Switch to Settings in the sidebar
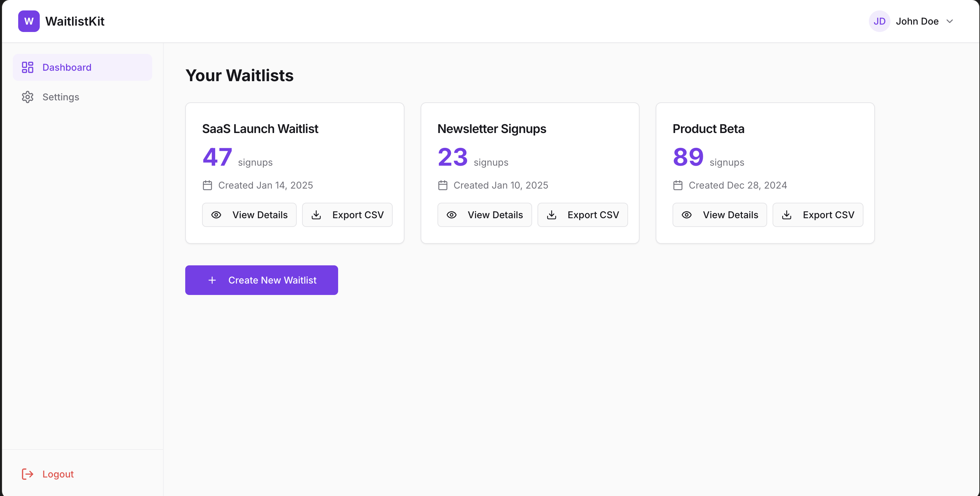980x496 pixels. (x=61, y=97)
